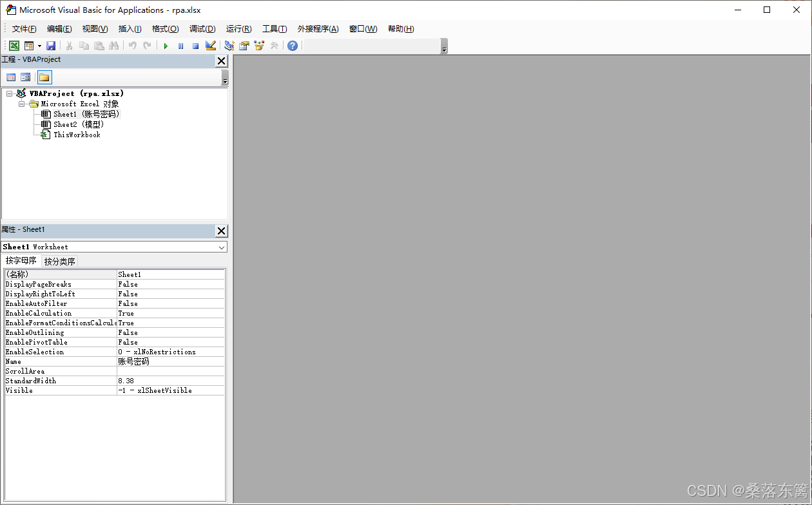812x505 pixels.
Task: Open the 帮助(H) menu
Action: (x=401, y=29)
